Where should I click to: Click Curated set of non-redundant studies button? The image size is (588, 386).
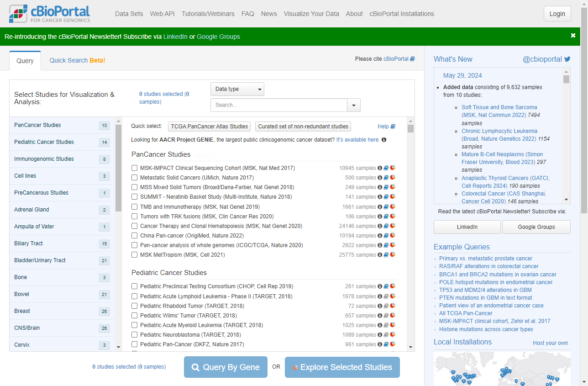303,127
